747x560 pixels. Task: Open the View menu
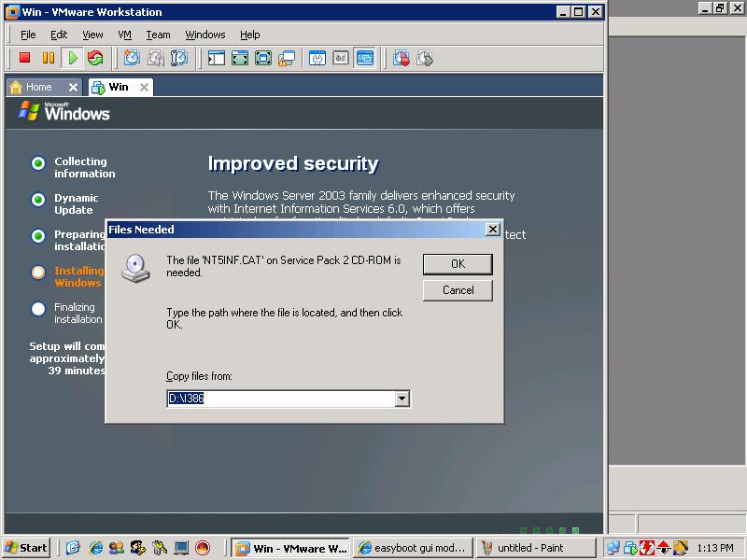92,35
